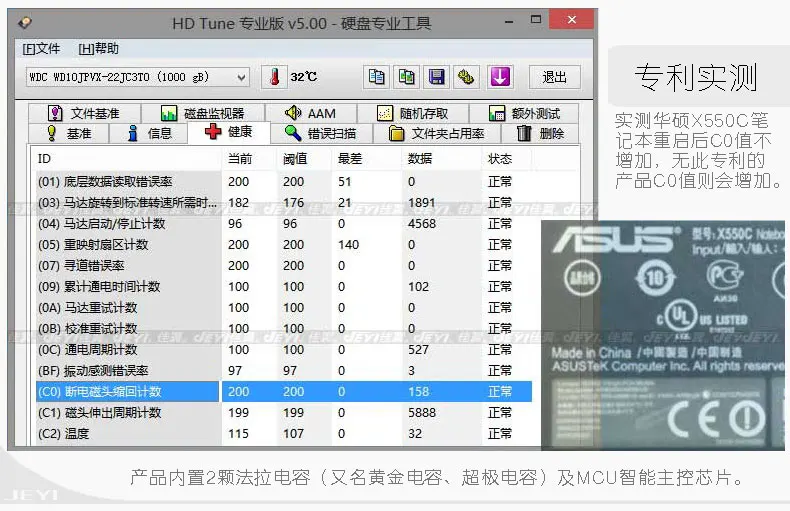Screen dimensions: 790x511
Task: Click the 退出 exit button
Action: point(554,77)
